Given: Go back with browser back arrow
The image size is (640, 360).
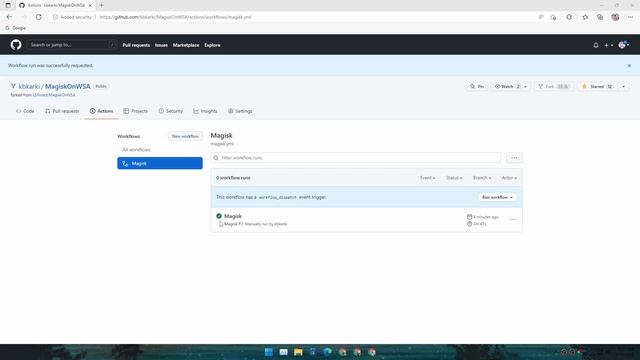Looking at the screenshot, I should point(9,17).
